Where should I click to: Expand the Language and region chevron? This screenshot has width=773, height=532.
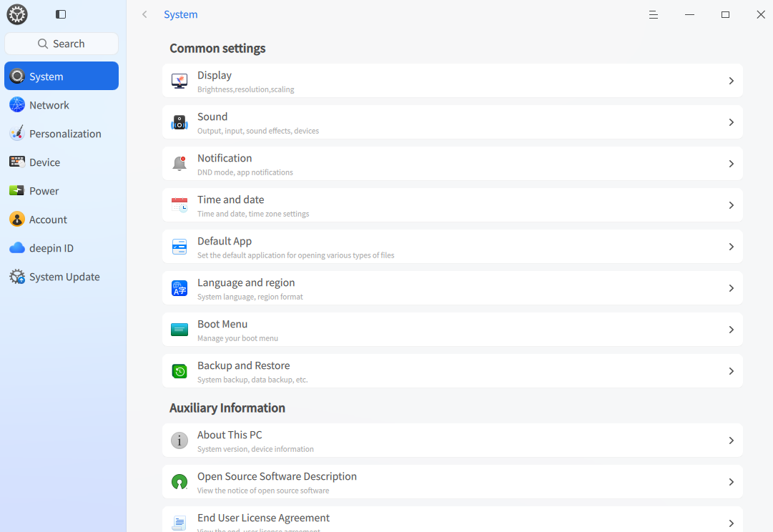coord(731,288)
